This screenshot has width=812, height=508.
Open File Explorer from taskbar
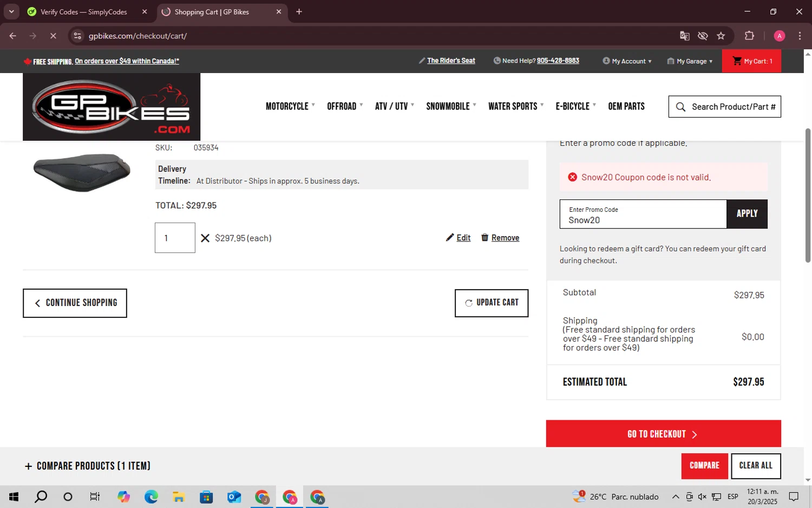click(x=179, y=497)
